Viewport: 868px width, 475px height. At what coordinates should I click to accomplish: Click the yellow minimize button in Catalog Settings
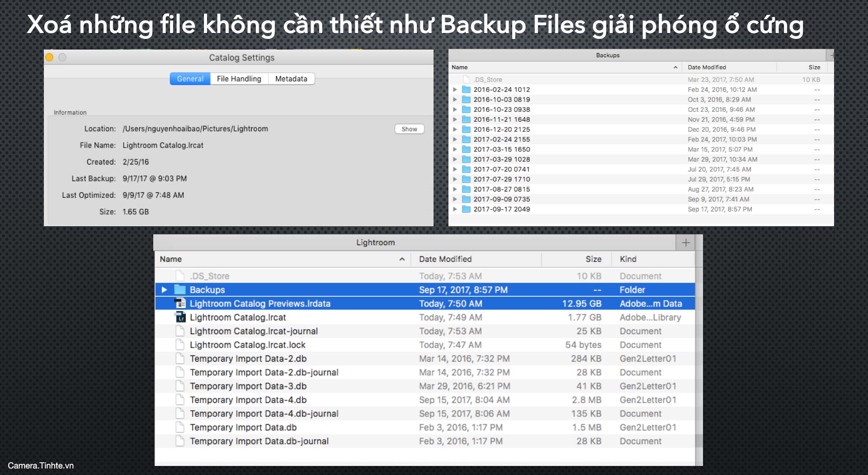[50, 57]
